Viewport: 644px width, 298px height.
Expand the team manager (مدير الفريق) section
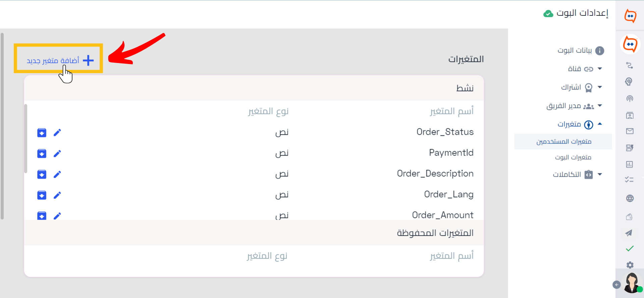[574, 106]
